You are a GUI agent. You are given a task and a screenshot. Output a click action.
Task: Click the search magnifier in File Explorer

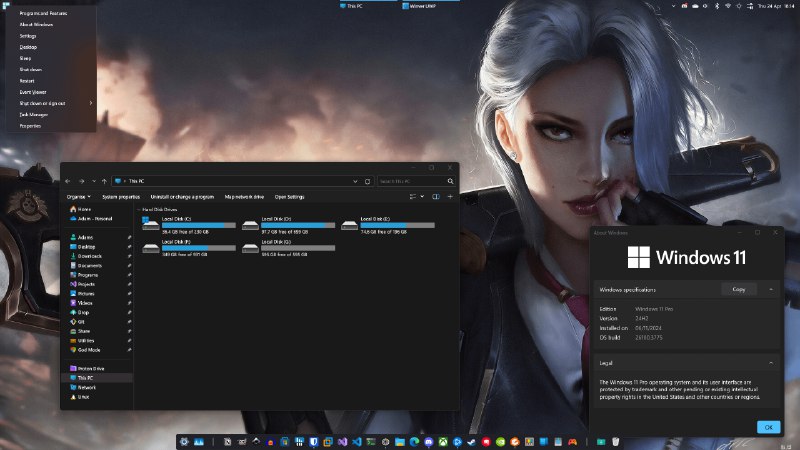tap(451, 181)
